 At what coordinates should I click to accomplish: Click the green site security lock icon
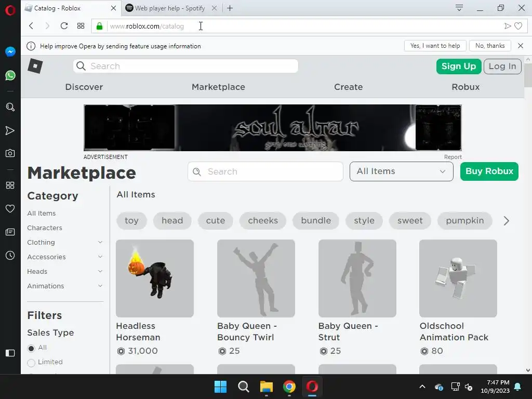tap(99, 26)
